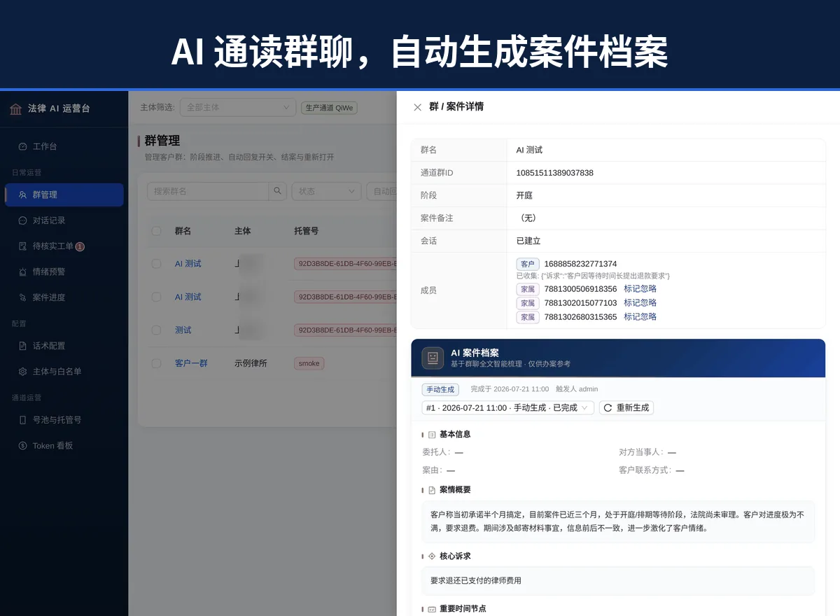
Task: Open the 自动回复 filter dropdown
Action: tap(382, 191)
